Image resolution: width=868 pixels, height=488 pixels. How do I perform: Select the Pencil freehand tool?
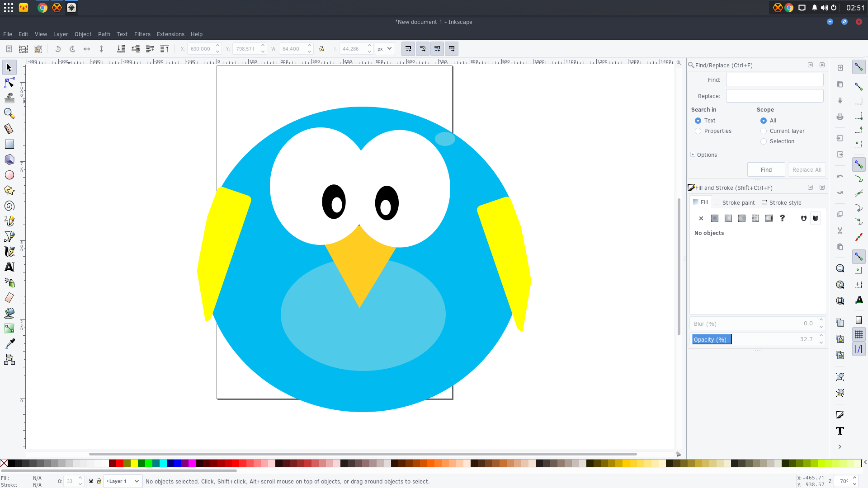[9, 221]
